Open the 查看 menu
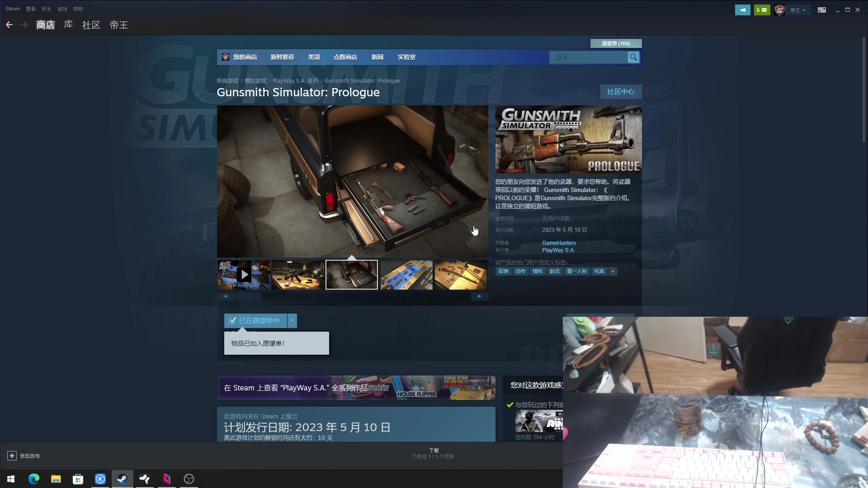Screen dimensions: 868x488 31,9
